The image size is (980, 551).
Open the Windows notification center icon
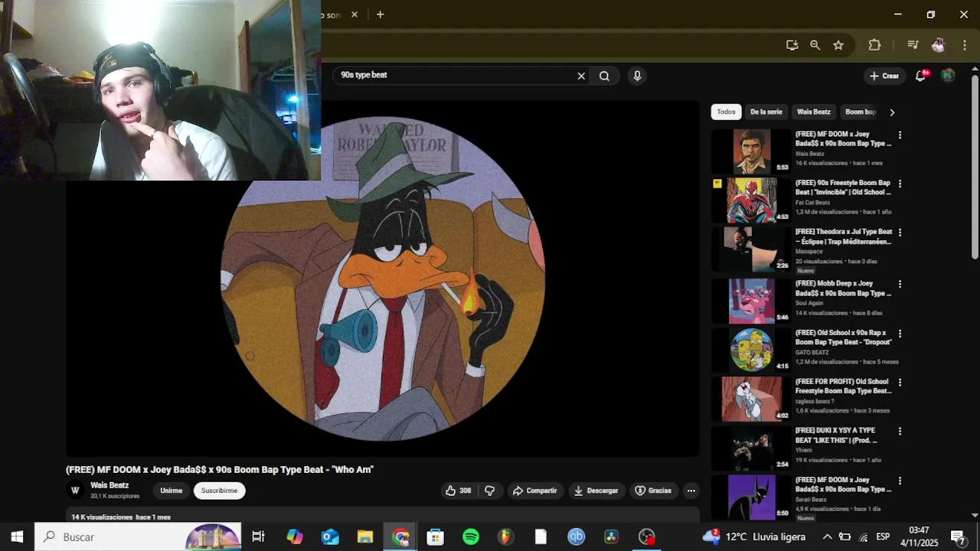[x=958, y=536]
